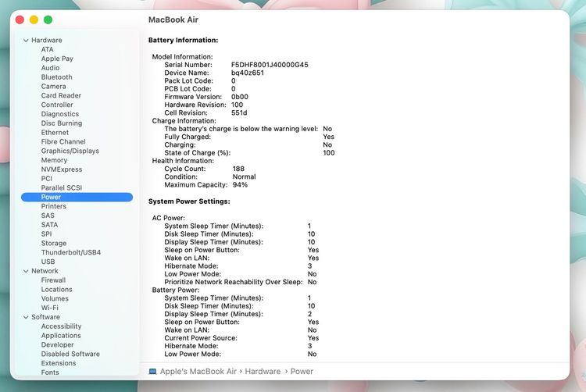
Task: Open Wi-Fi under Network
Action: (x=50, y=308)
